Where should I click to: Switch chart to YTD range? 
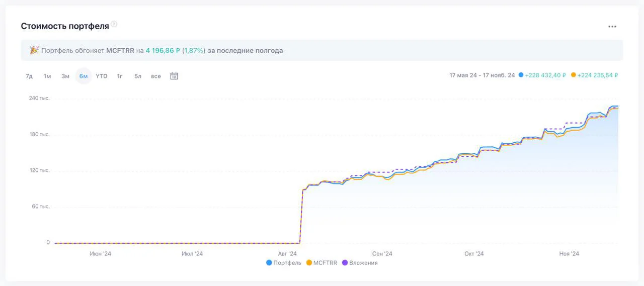click(x=102, y=76)
